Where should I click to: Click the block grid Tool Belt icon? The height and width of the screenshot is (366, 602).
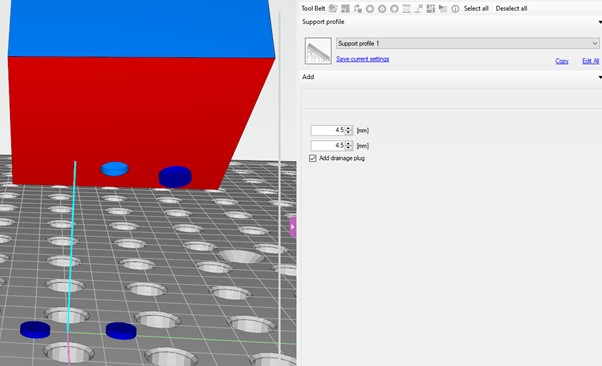tap(431, 8)
